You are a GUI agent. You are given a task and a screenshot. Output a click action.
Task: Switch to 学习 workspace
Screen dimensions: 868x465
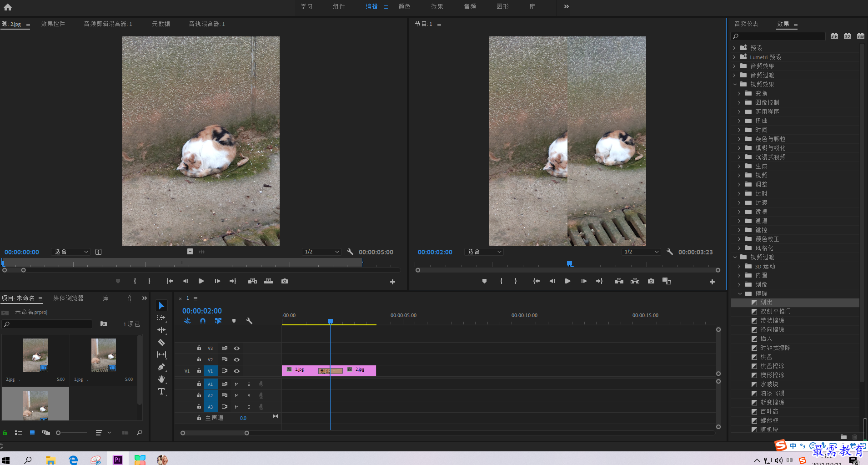pos(306,6)
